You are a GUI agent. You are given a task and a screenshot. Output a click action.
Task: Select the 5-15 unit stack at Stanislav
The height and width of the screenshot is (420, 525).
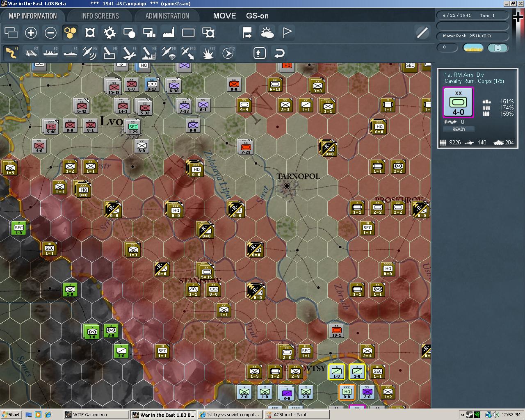(206, 272)
